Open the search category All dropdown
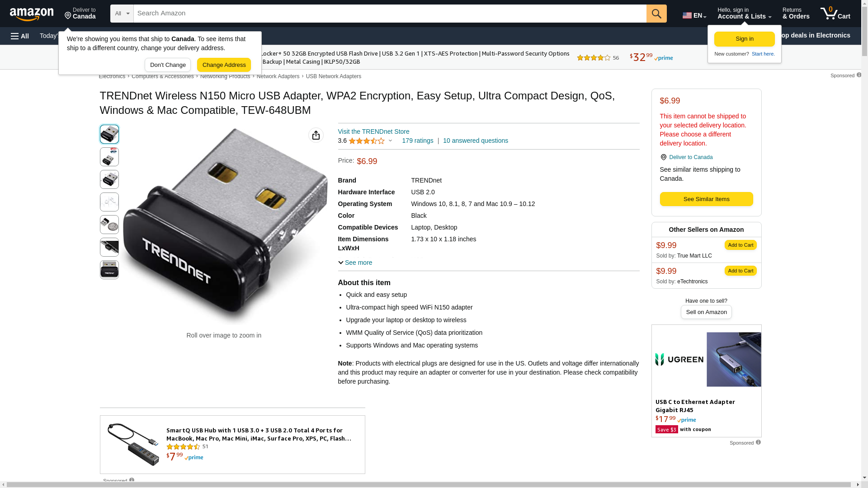Viewport: 868px width, 488px height. (122, 14)
